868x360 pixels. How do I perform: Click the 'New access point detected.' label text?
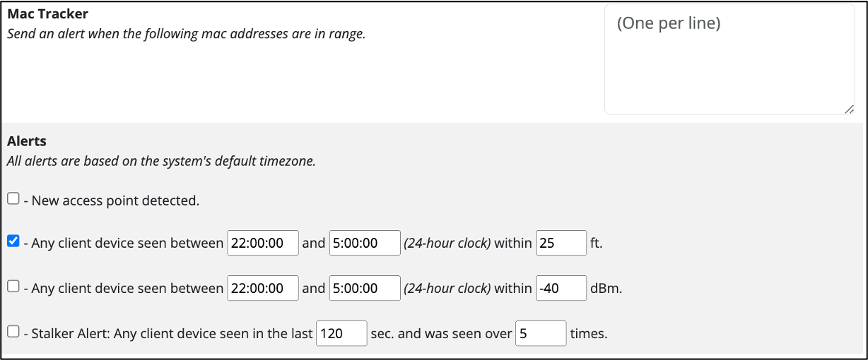point(116,200)
